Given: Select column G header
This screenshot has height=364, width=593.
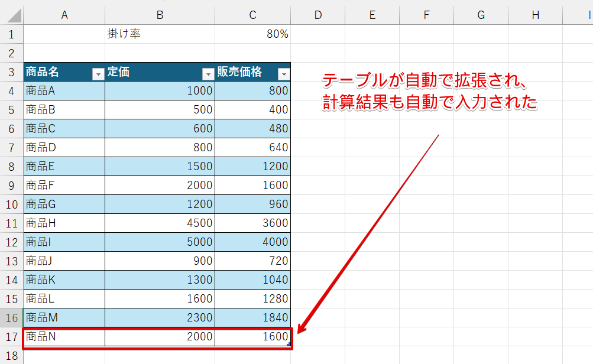Looking at the screenshot, I should [481, 15].
